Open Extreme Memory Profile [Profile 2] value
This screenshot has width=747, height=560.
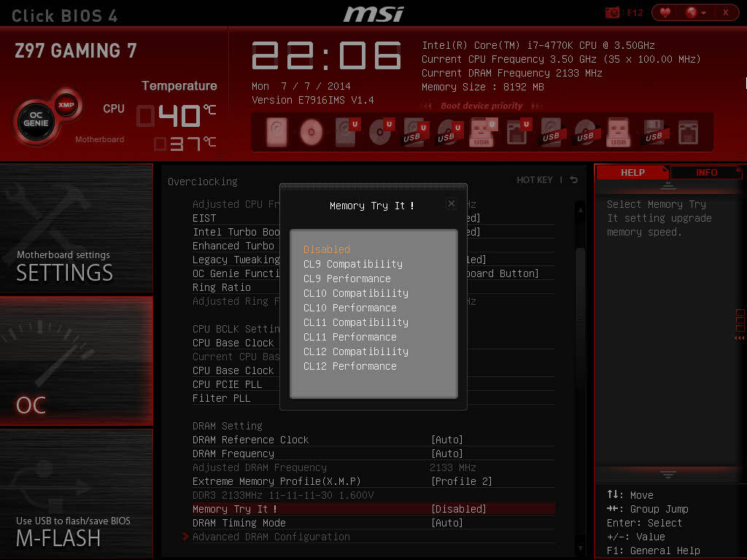(461, 481)
